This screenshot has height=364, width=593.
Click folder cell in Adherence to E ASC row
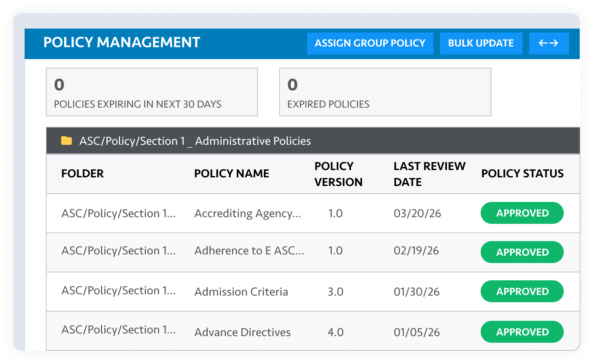[119, 250]
